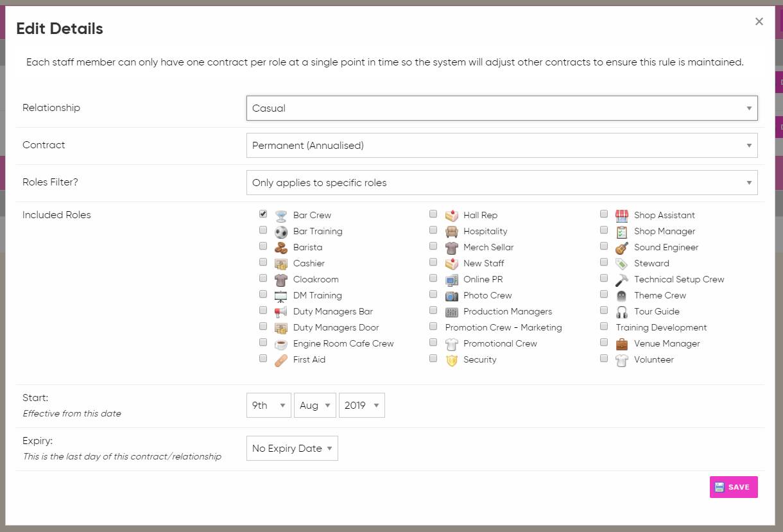Image resolution: width=783 pixels, height=532 pixels.
Task: Click the camera icon next to Photo Crew
Action: (452, 296)
